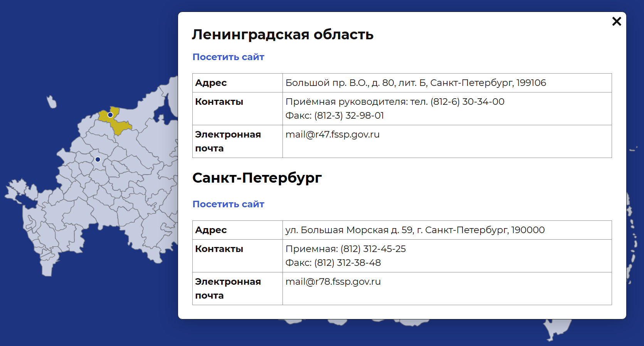Image resolution: width=644 pixels, height=346 pixels.
Task: Click the email mail@r47.fssp.gov.ru
Action: [332, 134]
